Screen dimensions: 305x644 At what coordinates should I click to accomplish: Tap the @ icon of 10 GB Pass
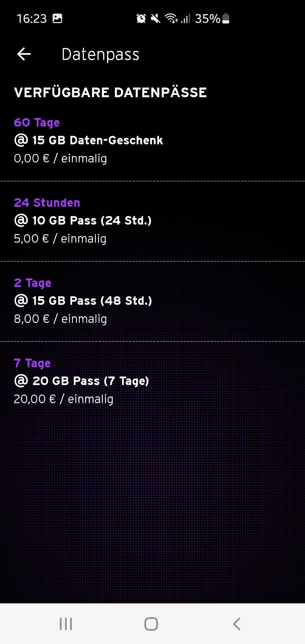[21, 220]
